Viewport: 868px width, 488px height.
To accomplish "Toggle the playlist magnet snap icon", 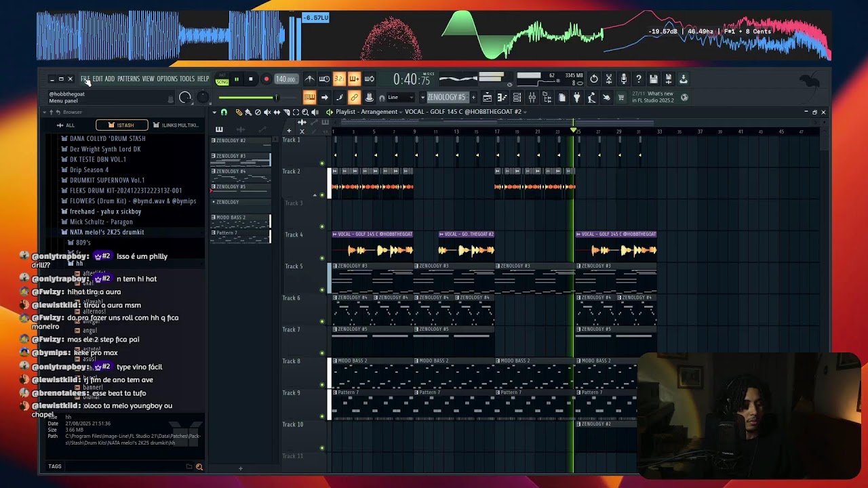I will coord(224,112).
